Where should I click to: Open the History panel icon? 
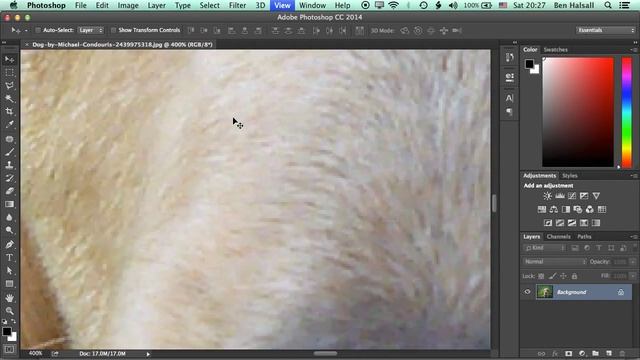point(509,58)
